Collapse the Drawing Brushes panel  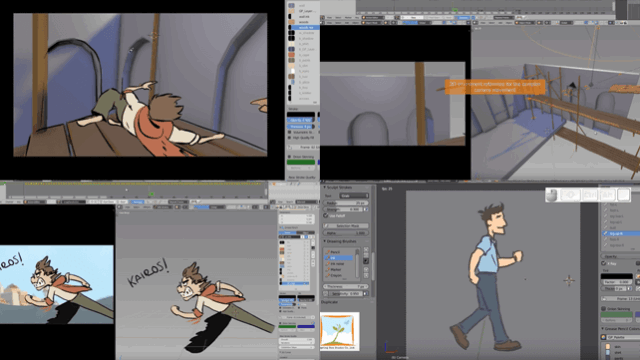coord(325,242)
